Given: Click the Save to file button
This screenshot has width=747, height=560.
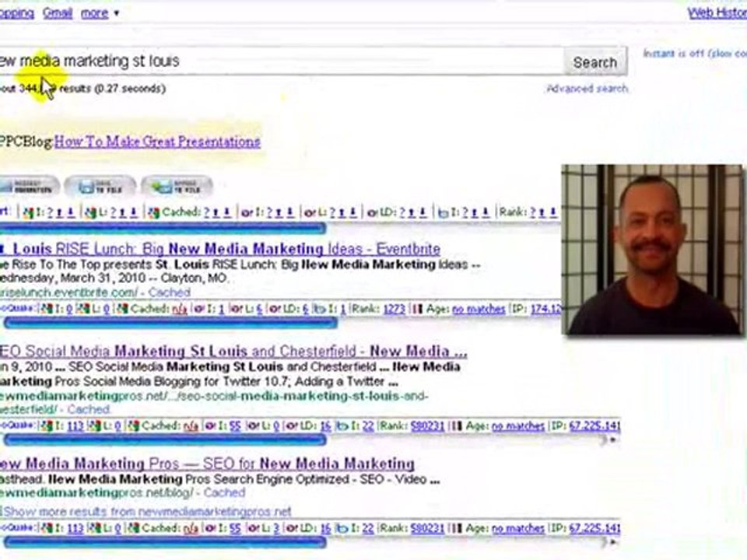Looking at the screenshot, I should coord(100,186).
